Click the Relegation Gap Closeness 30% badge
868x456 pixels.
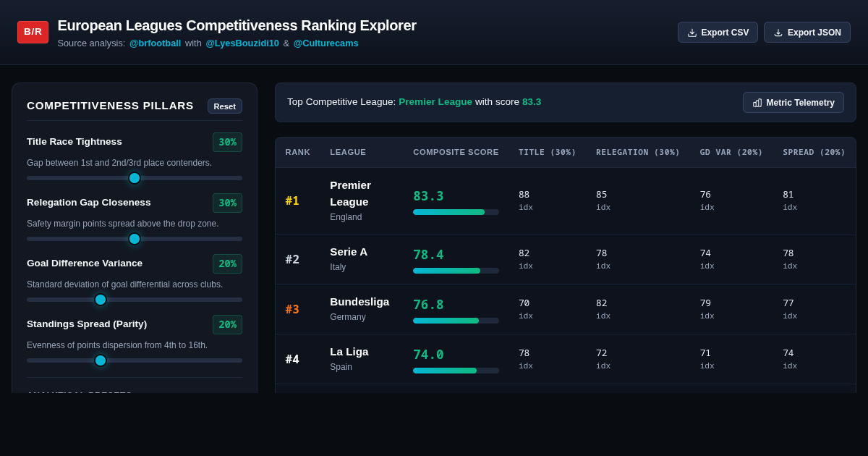point(227,203)
